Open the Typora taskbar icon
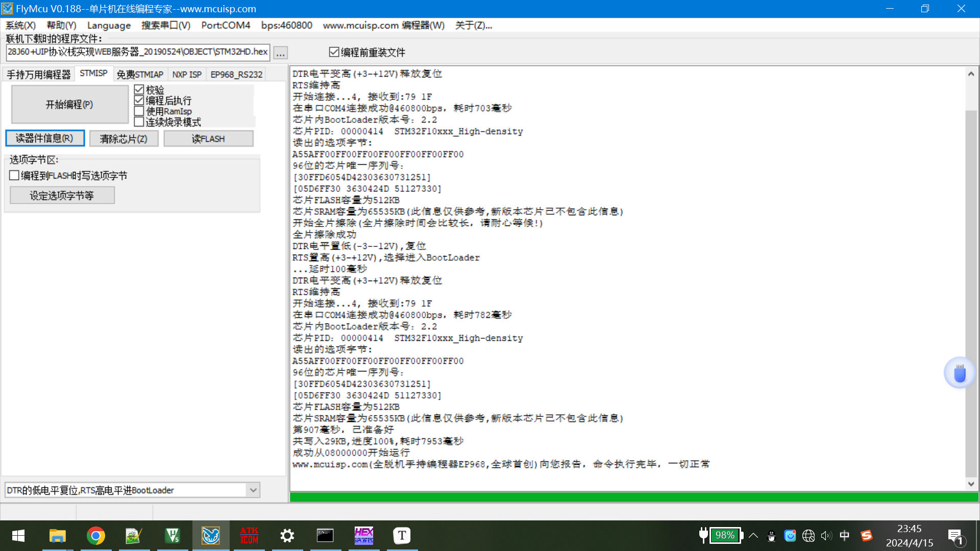Viewport: 980px width, 551px height. pyautogui.click(x=402, y=536)
